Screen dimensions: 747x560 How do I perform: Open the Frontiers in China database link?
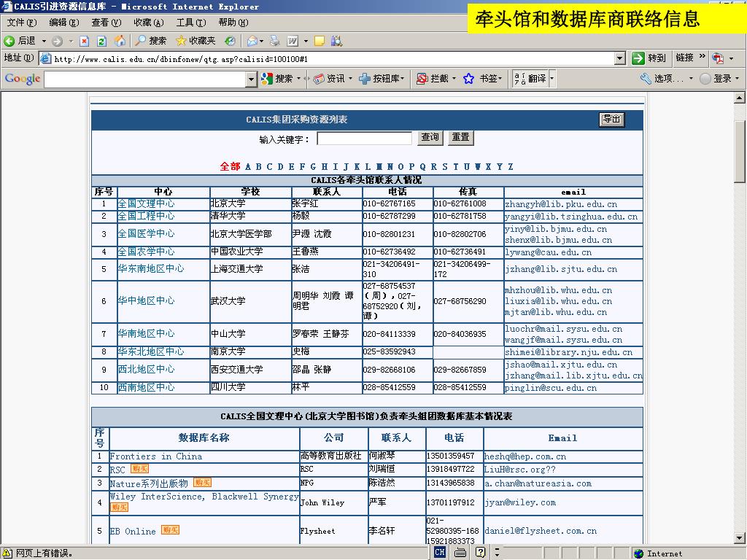pyautogui.click(x=156, y=456)
